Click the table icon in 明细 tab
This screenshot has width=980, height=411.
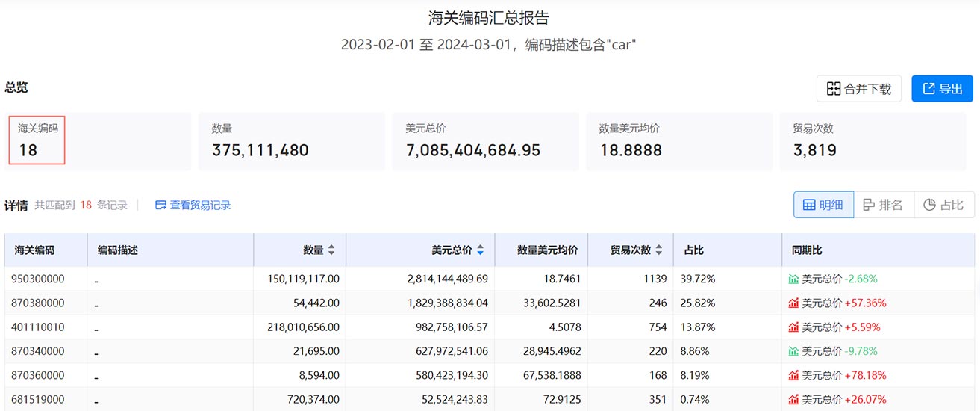point(809,205)
